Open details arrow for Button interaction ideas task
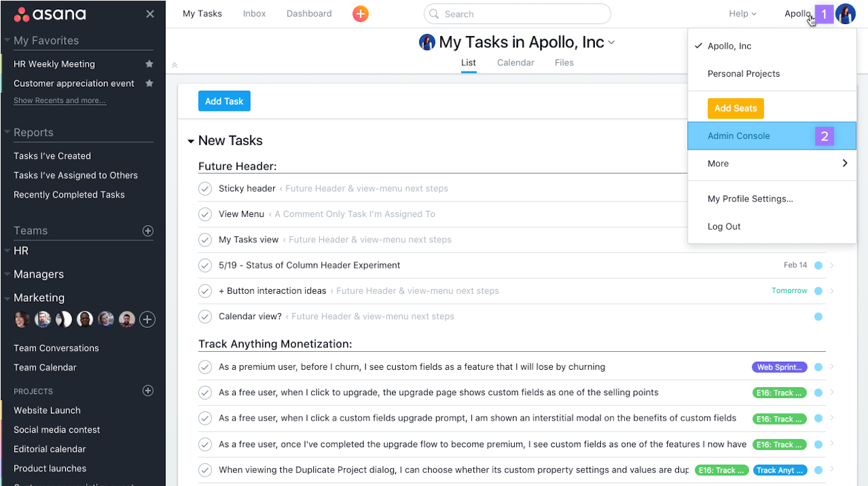868x486 pixels. tap(832, 291)
